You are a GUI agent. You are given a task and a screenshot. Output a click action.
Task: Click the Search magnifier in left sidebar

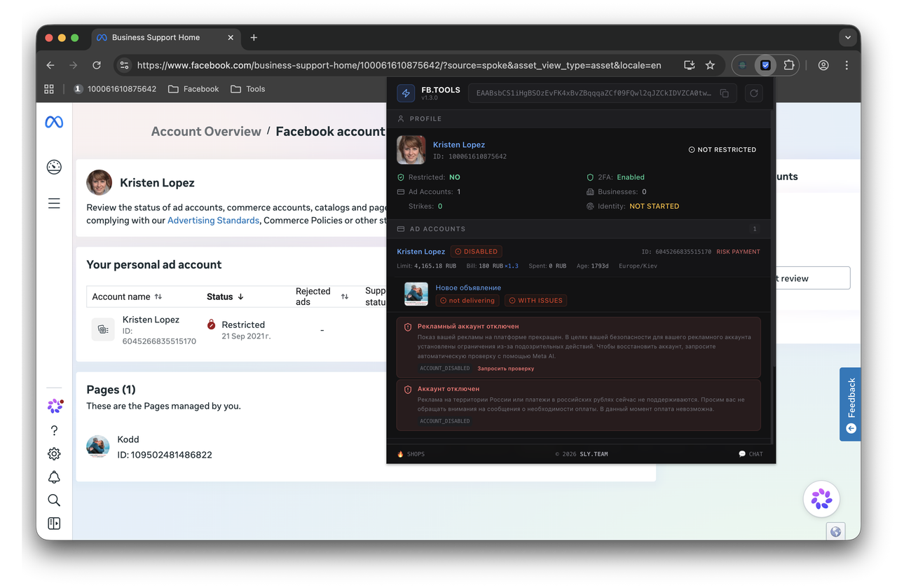tap(54, 500)
